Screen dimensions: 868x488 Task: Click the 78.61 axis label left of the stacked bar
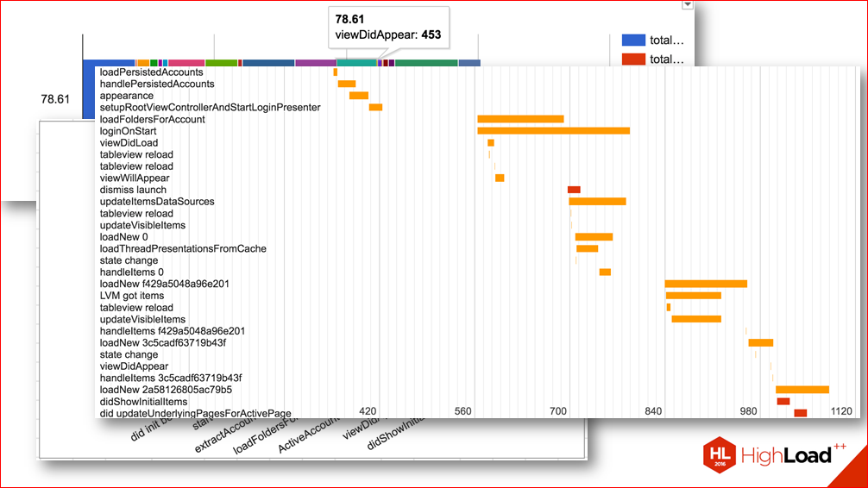coord(55,99)
